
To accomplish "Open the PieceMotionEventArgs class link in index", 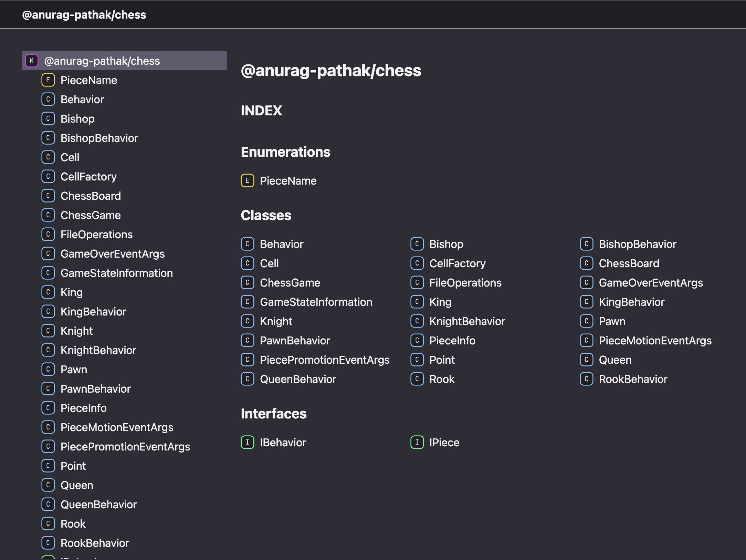I will pyautogui.click(x=655, y=341).
